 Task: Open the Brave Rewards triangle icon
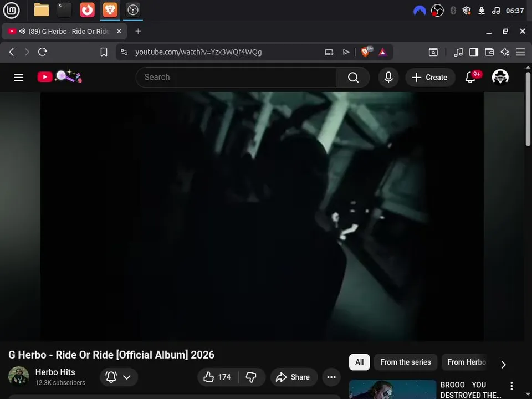point(383,52)
